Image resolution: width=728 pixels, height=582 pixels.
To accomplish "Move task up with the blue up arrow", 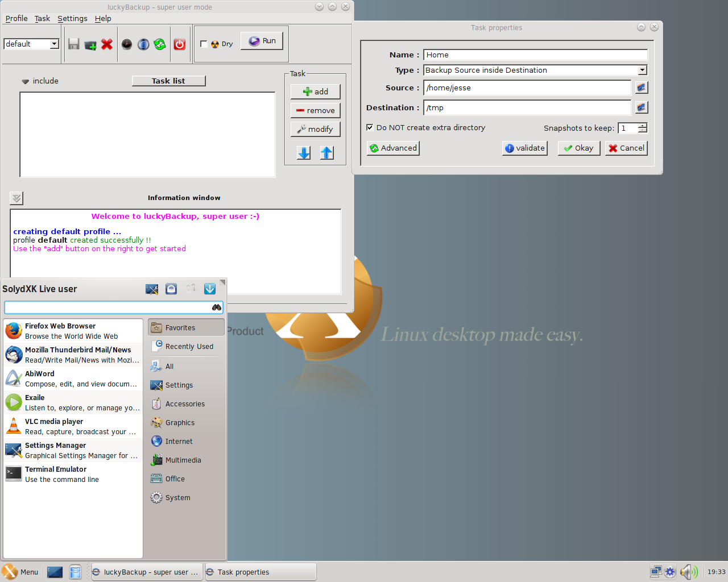I will (x=327, y=153).
